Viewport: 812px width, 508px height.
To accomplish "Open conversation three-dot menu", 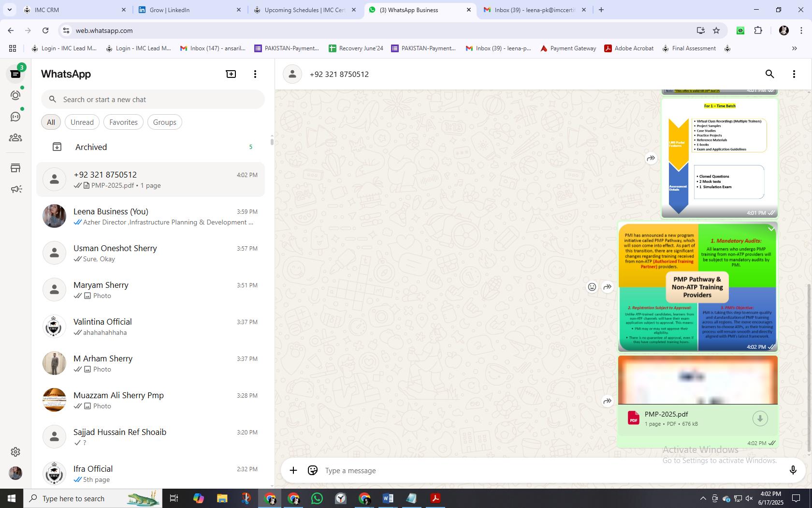I will (794, 74).
